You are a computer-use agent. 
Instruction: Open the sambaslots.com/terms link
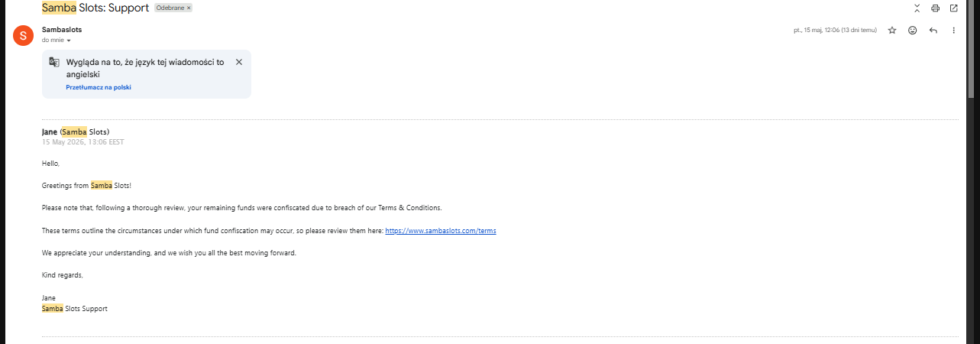(441, 230)
